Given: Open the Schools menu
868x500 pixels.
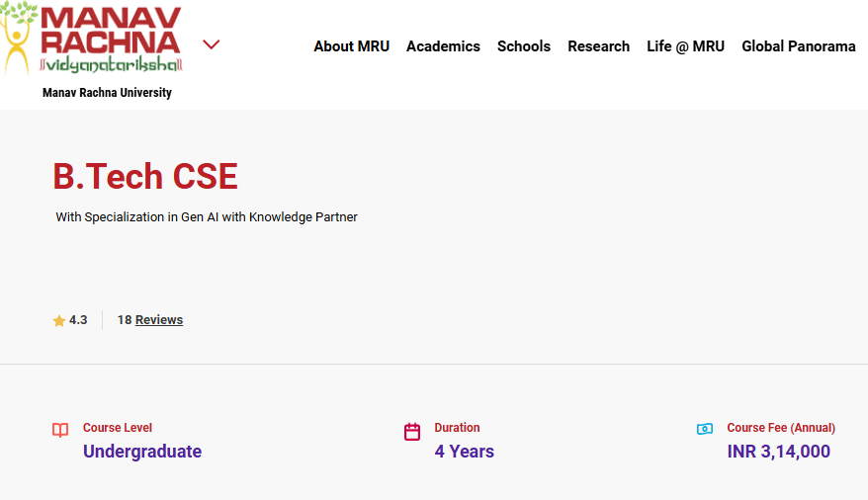Looking at the screenshot, I should [524, 46].
